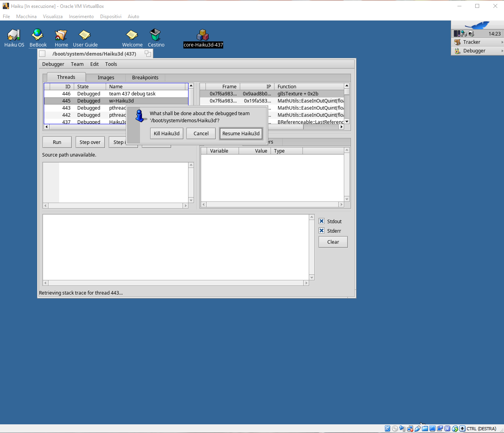Click the VirtualBox recording status icon
Viewport: 504px width, 433px height.
pyautogui.click(x=440, y=429)
